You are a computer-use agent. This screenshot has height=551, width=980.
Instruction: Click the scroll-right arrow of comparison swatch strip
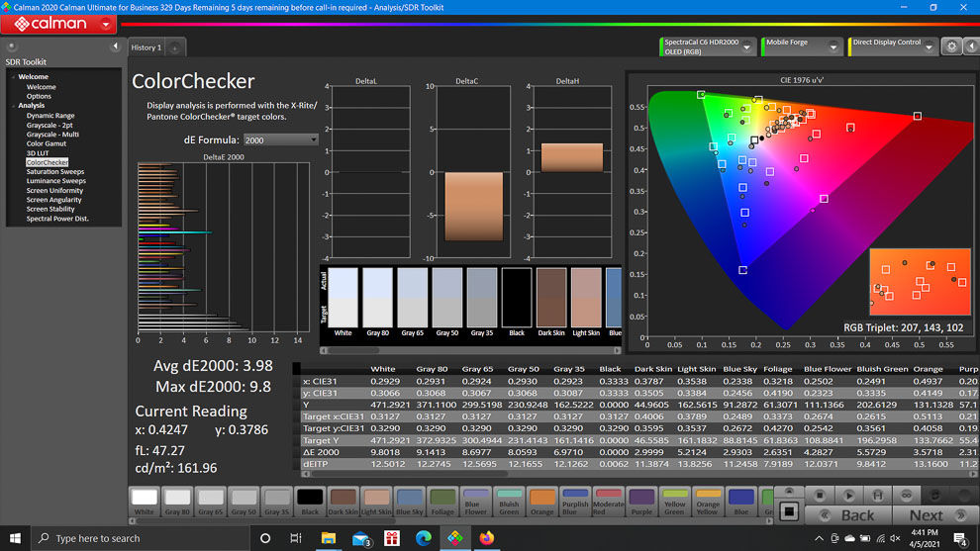[618, 350]
